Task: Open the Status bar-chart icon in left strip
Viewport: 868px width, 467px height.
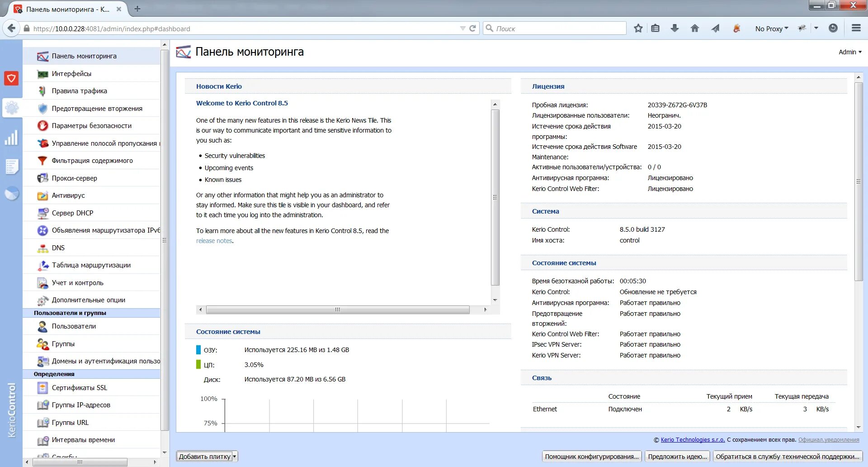Action: 11,138
